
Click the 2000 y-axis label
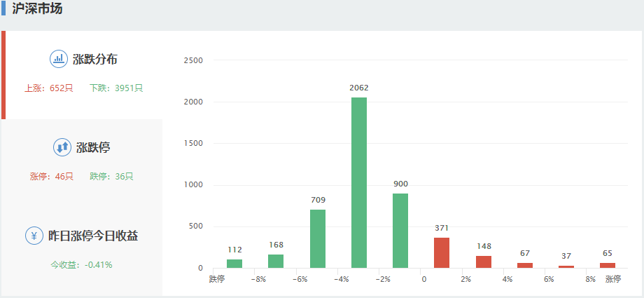(193, 102)
